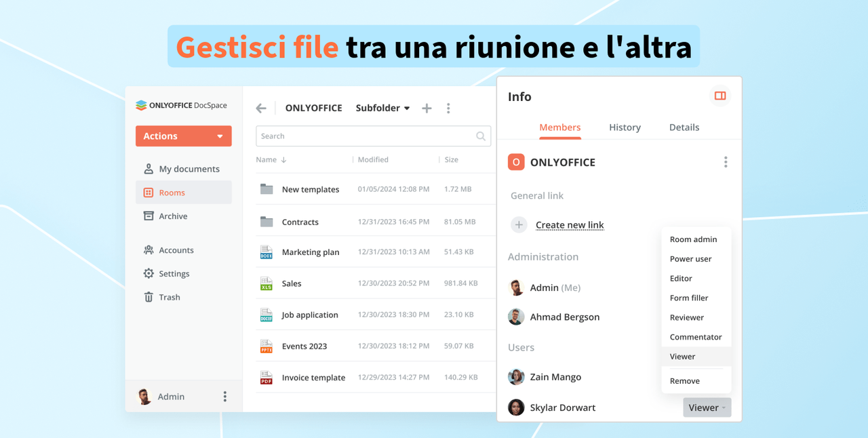Click the My documents person icon
The width and height of the screenshot is (868, 438).
coord(149,169)
